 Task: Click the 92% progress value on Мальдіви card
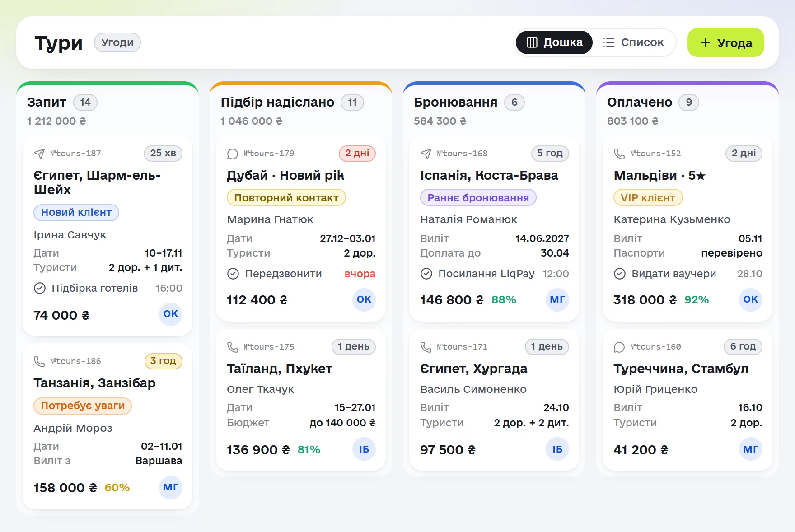click(x=697, y=300)
